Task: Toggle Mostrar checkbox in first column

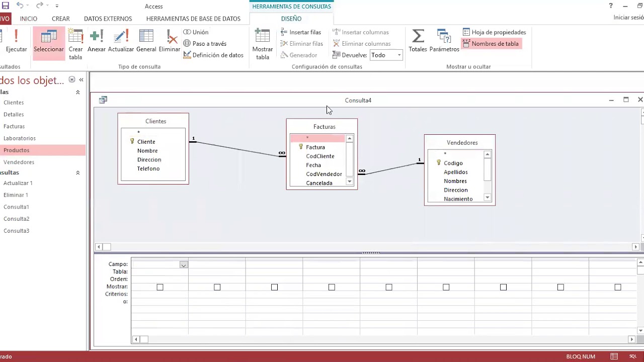Action: pos(160,287)
